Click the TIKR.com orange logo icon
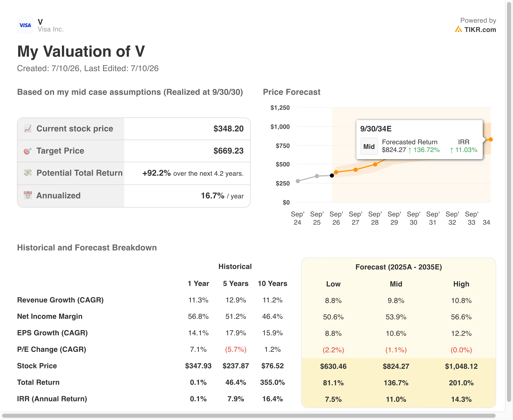Screen dimensions: 513x420 point(458,29)
